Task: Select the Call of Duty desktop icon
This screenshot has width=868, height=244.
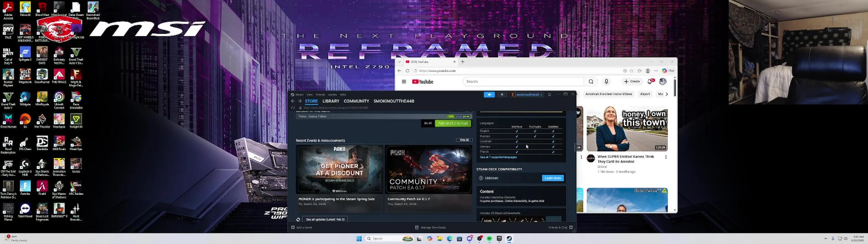Action: [8, 56]
